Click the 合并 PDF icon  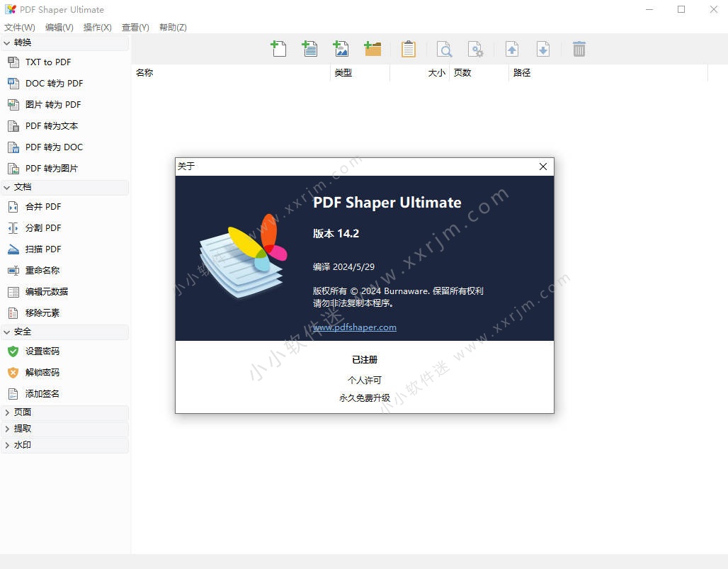click(x=13, y=207)
